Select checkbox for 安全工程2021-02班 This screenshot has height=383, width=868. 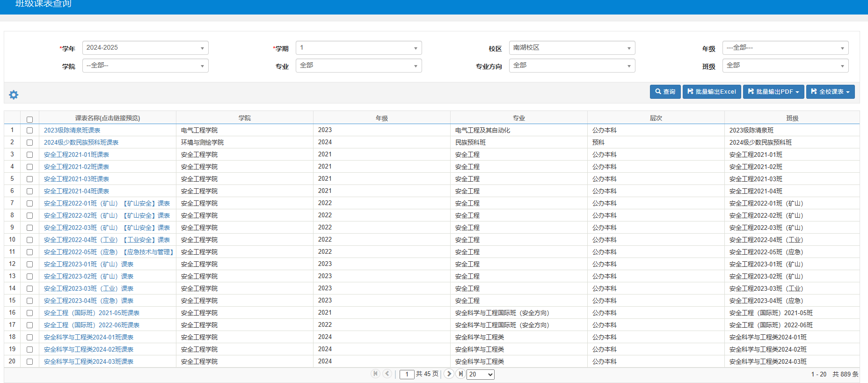[x=29, y=167]
